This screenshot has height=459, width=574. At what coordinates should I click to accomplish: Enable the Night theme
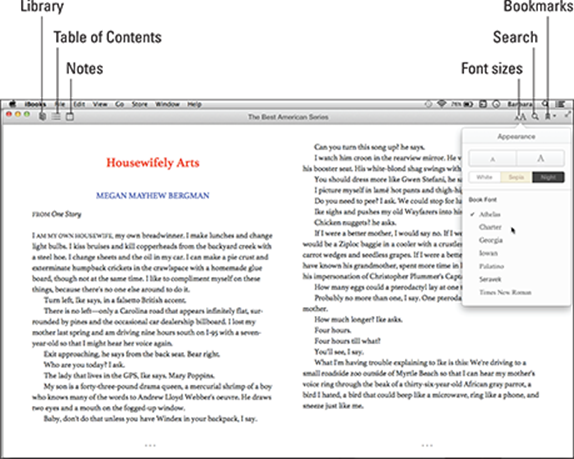click(x=548, y=177)
